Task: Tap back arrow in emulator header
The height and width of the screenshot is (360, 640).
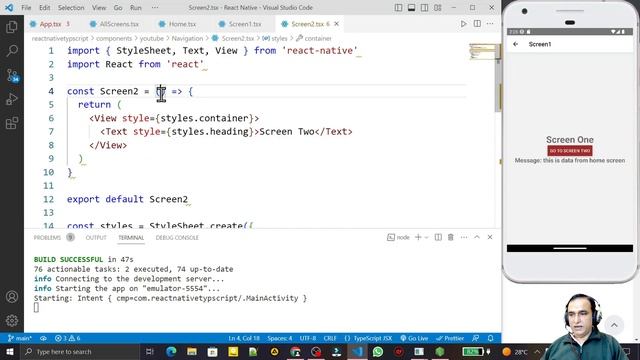Action: tap(516, 44)
